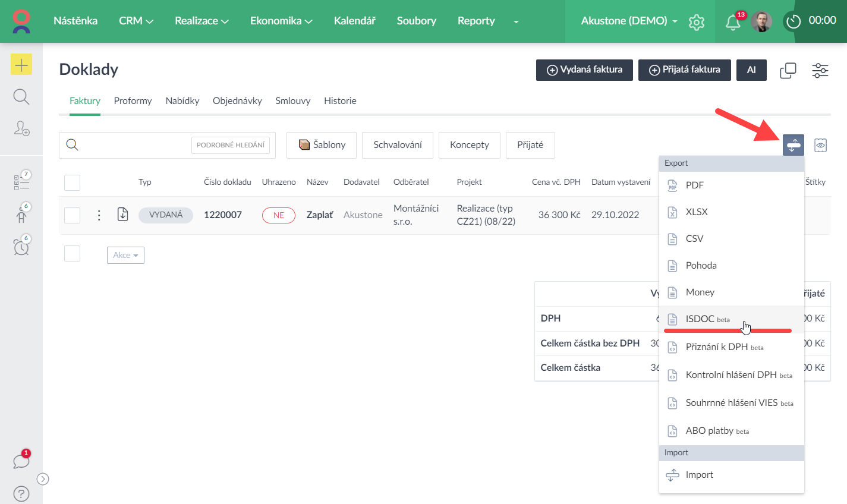847x504 pixels.
Task: Open the notifications bell icon
Action: click(733, 23)
